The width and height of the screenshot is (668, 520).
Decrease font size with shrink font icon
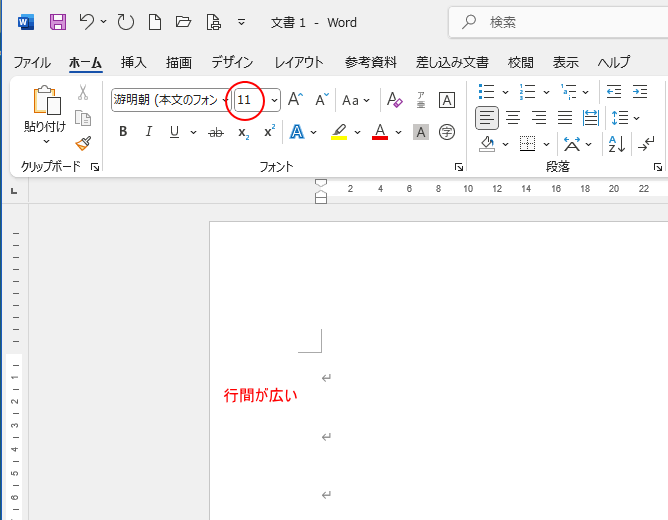pos(322,100)
